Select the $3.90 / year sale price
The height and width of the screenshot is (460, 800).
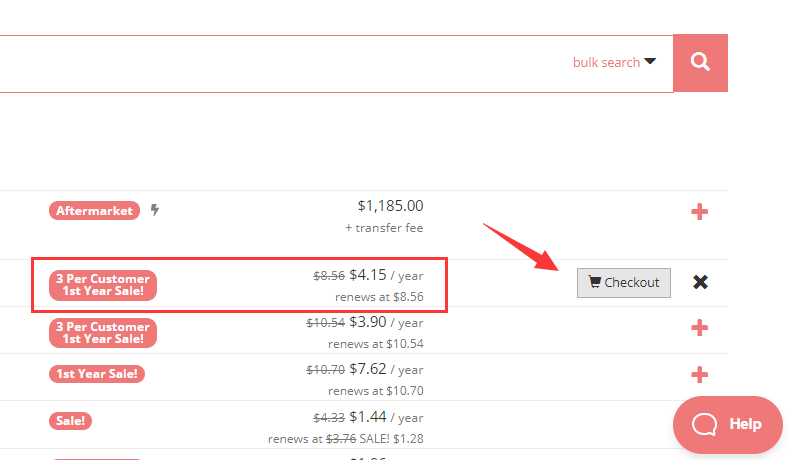[x=367, y=321]
